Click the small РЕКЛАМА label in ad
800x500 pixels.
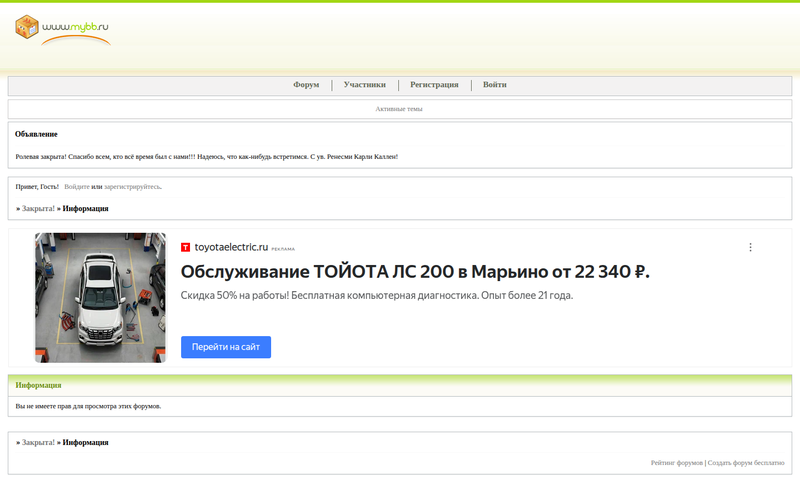coord(283,248)
